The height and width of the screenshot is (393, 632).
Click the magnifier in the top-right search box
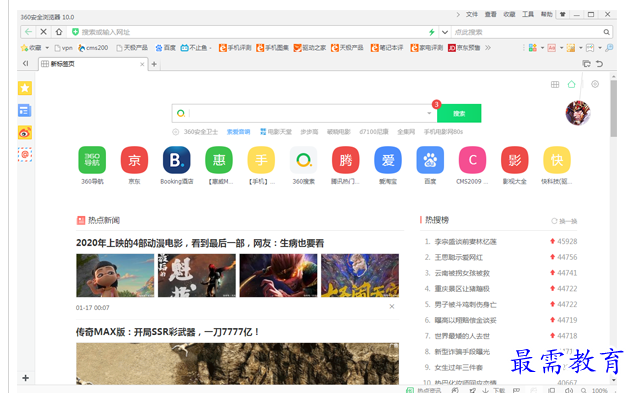(x=606, y=32)
